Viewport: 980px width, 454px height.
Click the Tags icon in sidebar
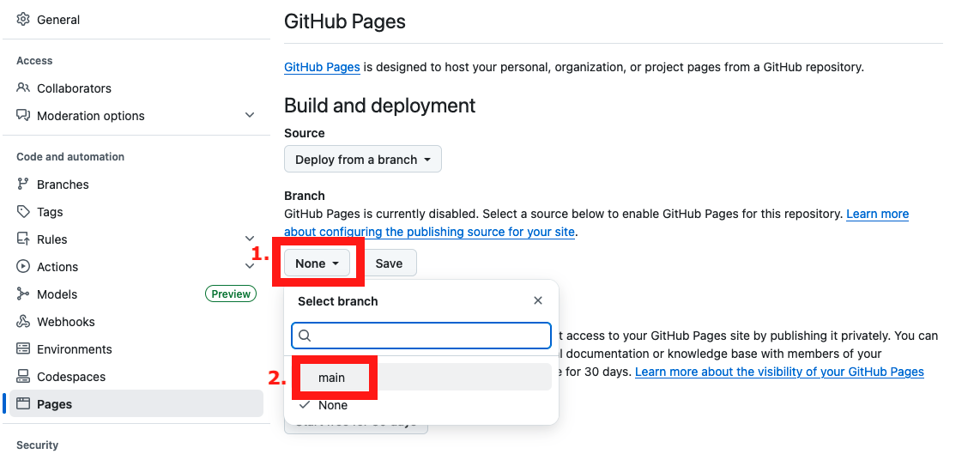[x=23, y=212]
